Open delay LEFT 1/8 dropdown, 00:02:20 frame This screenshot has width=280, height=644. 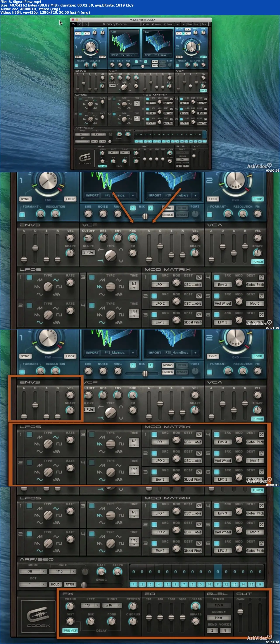tap(90, 605)
